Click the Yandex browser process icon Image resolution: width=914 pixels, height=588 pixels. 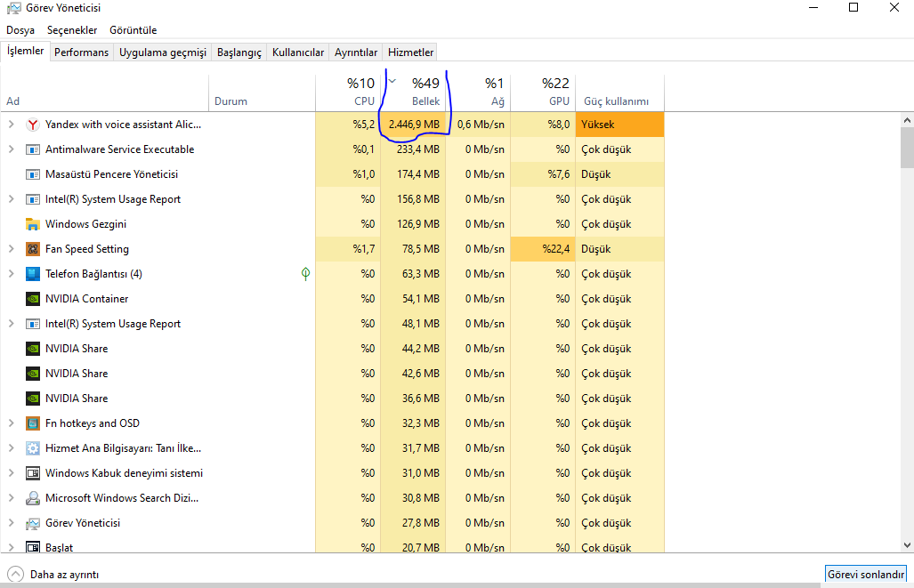coord(33,125)
